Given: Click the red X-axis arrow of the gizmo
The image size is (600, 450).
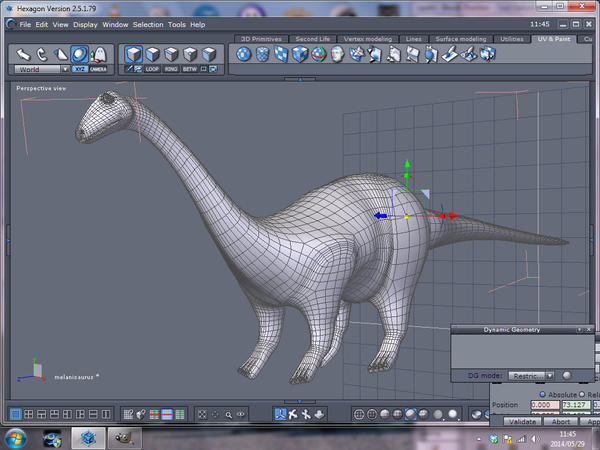Looking at the screenshot, I should [451, 215].
